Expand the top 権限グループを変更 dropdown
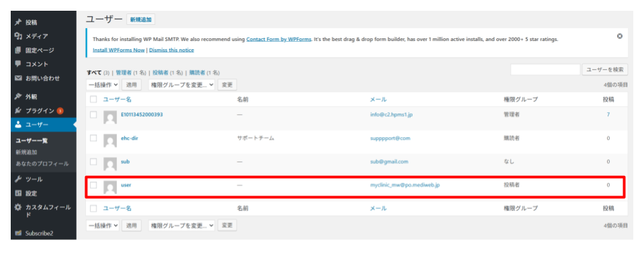 click(182, 85)
